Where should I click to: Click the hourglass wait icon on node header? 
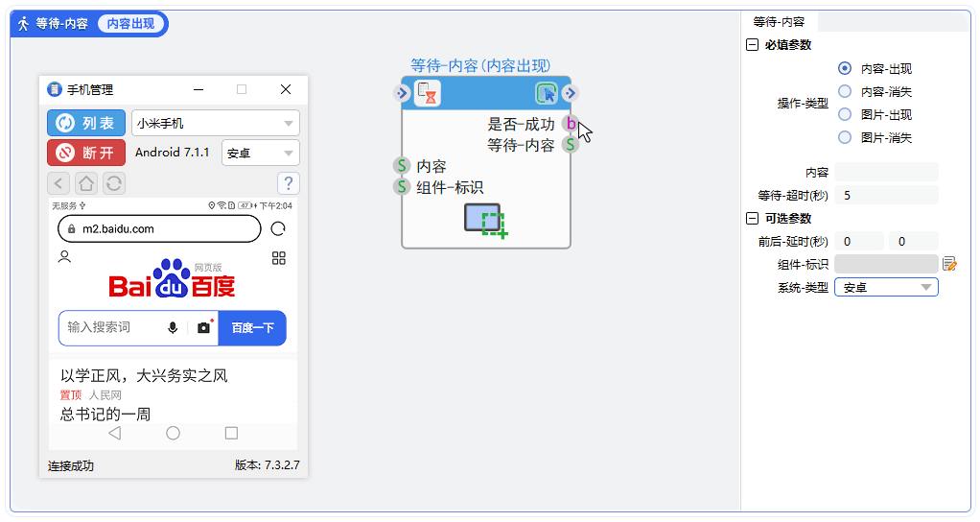click(x=428, y=93)
